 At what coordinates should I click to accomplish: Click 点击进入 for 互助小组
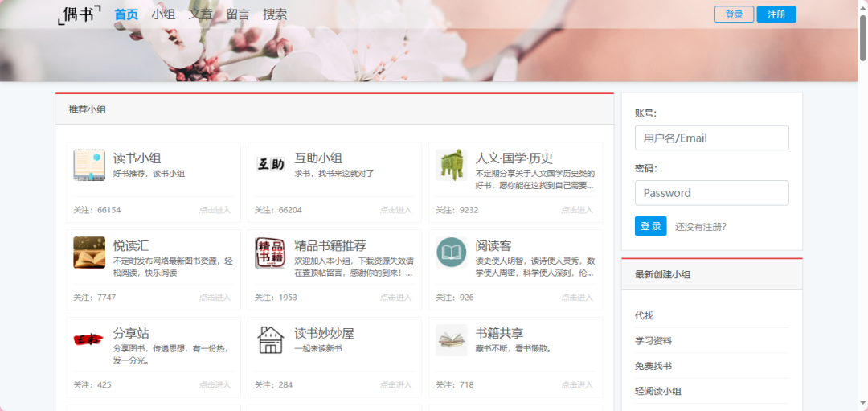tap(395, 210)
